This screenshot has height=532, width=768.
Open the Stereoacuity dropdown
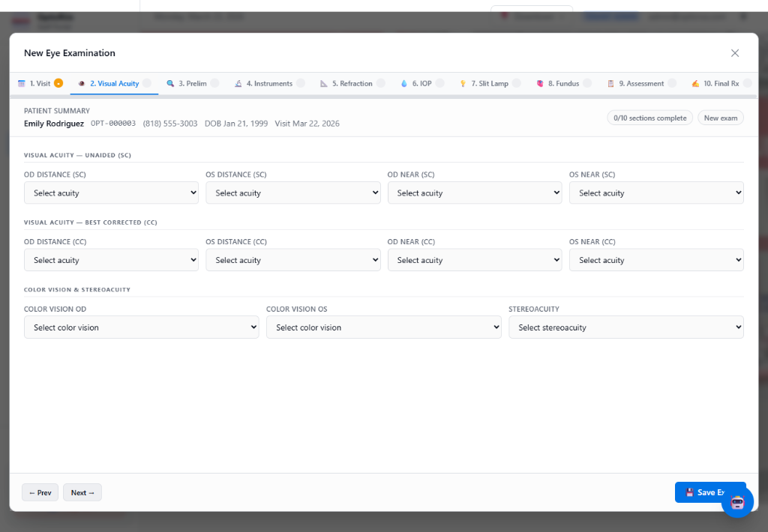(625, 327)
